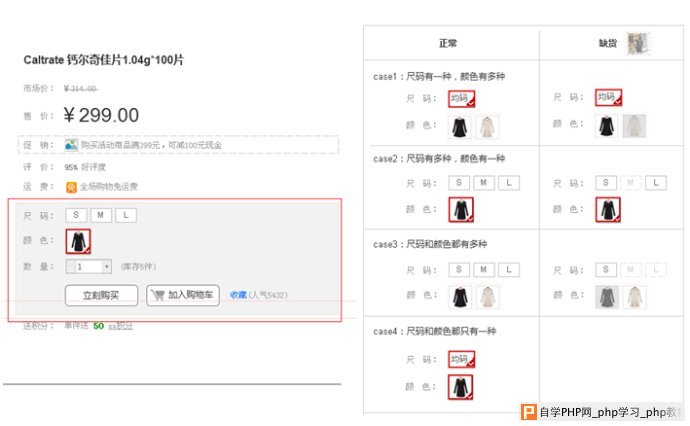Click the case1 heading text
The image size is (690, 426).
[439, 77]
